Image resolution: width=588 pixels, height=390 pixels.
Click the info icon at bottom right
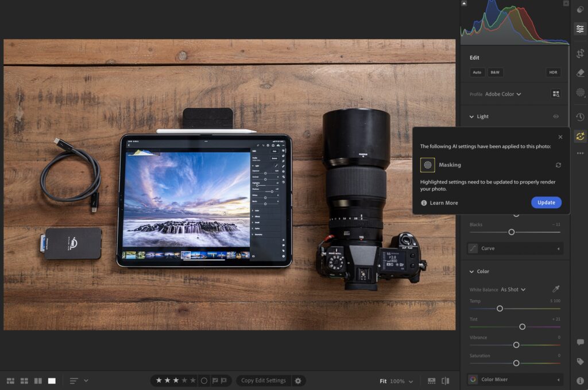(581, 380)
